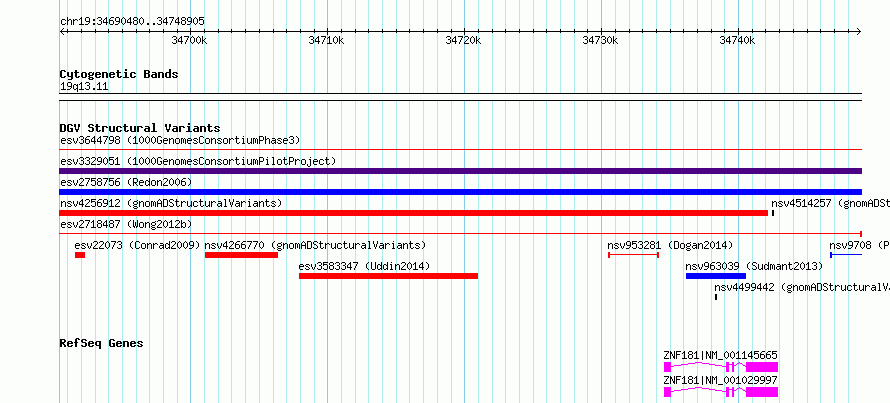This screenshot has width=890, height=403.
Task: Click the nsv953281 (Dogan2014) label
Action: pos(670,245)
